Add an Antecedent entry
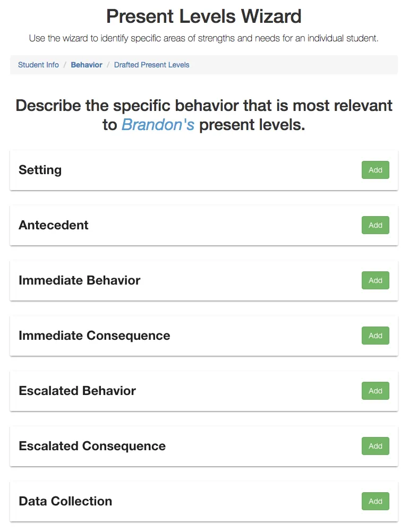The image size is (409, 532). [375, 226]
